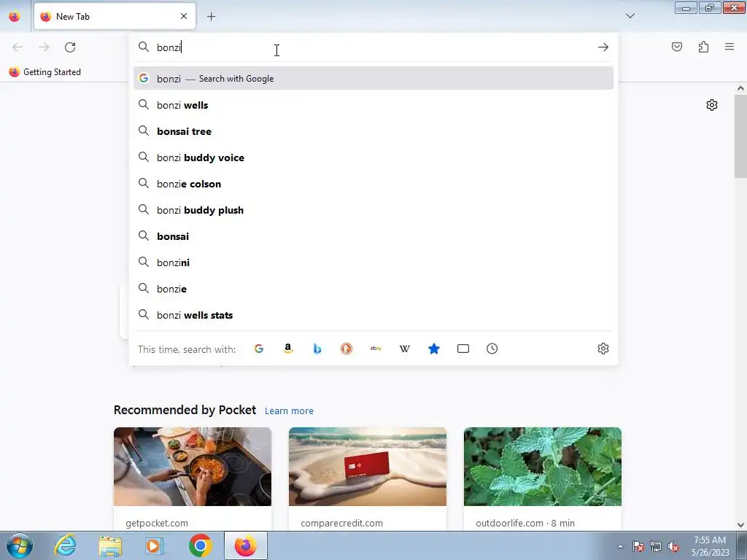Show hidden system tray icons
Image resolution: width=747 pixels, height=560 pixels.
pos(620,546)
